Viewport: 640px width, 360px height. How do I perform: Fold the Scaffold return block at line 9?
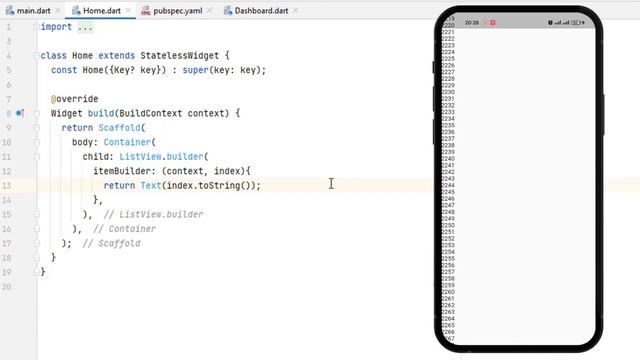(37, 128)
